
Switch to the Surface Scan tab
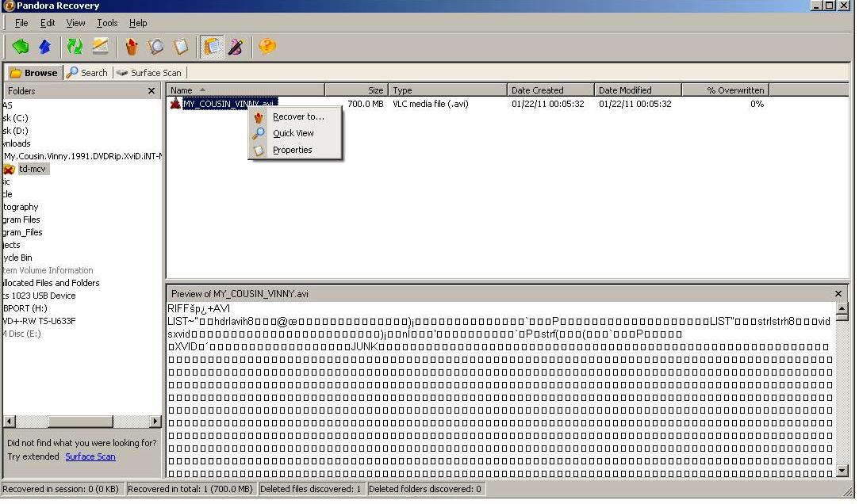point(149,73)
